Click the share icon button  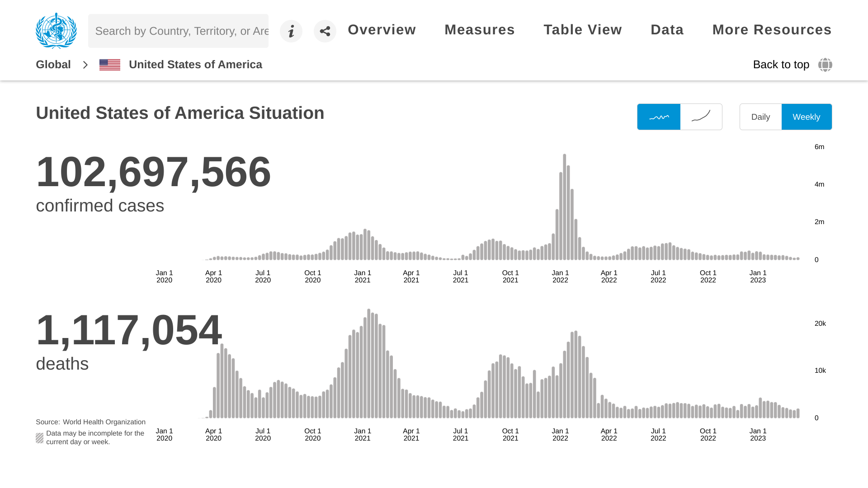325,31
